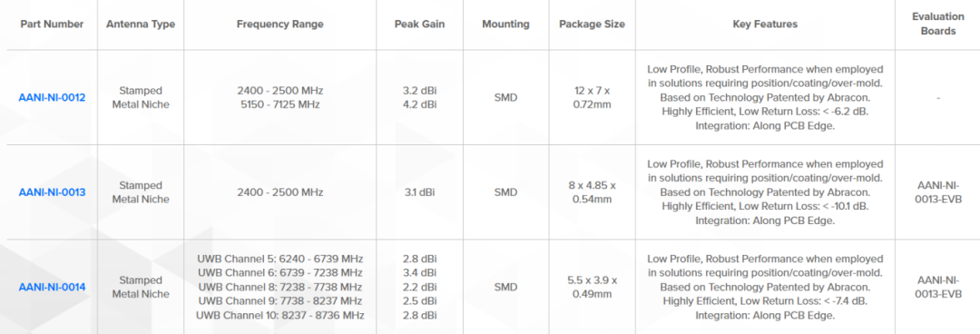Click the Mounting column header
The height and width of the screenshot is (334, 980).
(x=505, y=25)
